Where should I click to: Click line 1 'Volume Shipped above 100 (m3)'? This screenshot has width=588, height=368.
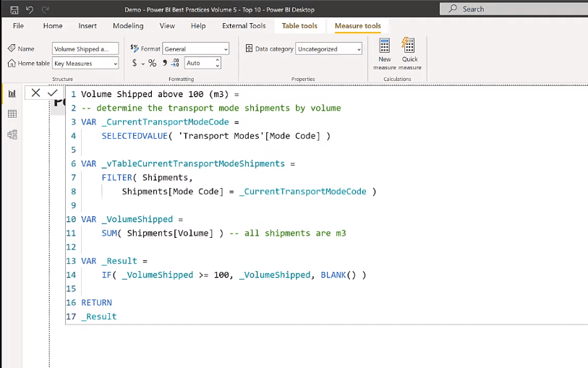[155, 94]
